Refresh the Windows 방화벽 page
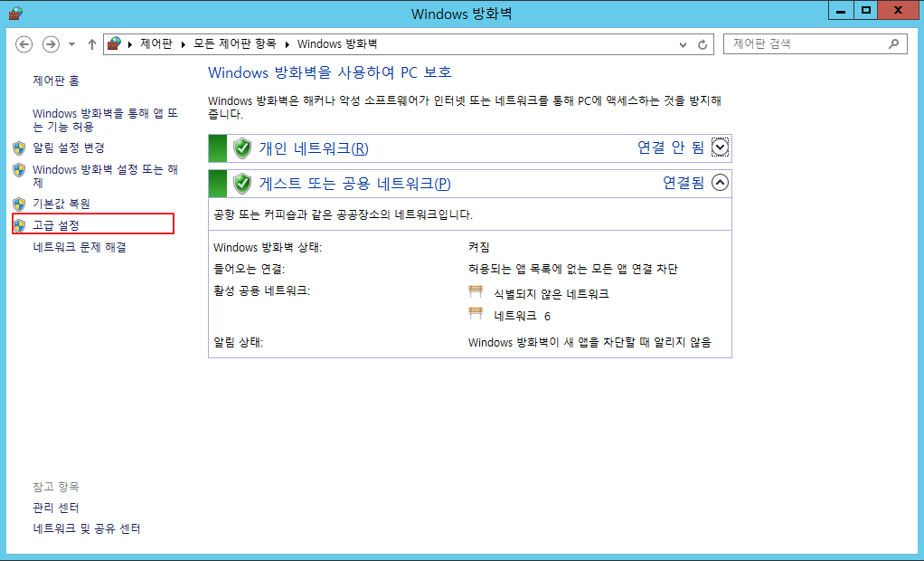924x561 pixels. (x=702, y=44)
